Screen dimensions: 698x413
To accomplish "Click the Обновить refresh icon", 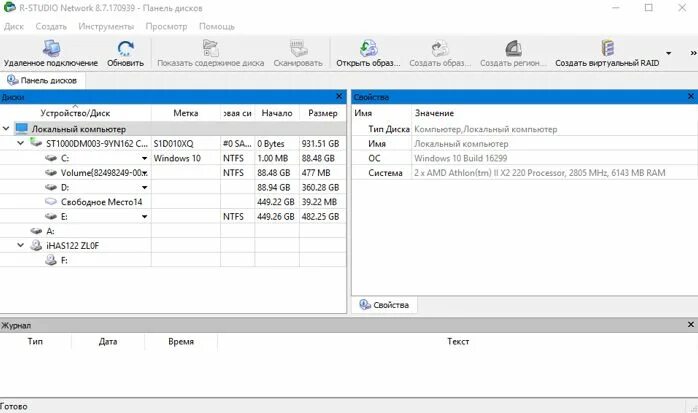I will 126,48.
